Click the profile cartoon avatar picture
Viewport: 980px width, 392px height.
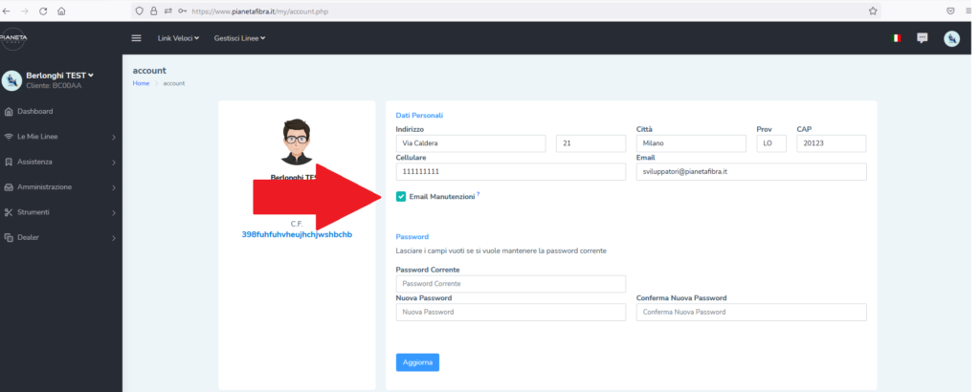297,142
